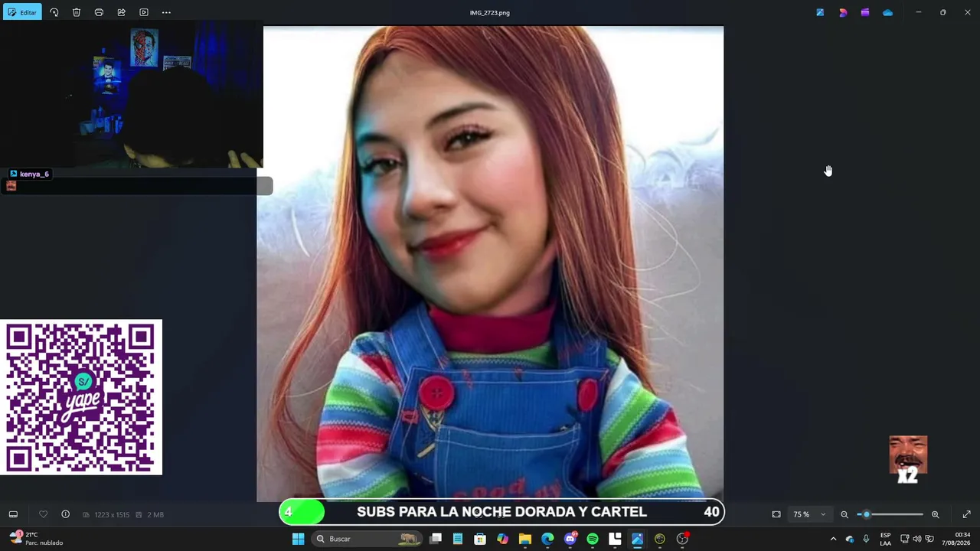The height and width of the screenshot is (551, 980).
Task: Click the zoom slider handle
Action: 866,514
